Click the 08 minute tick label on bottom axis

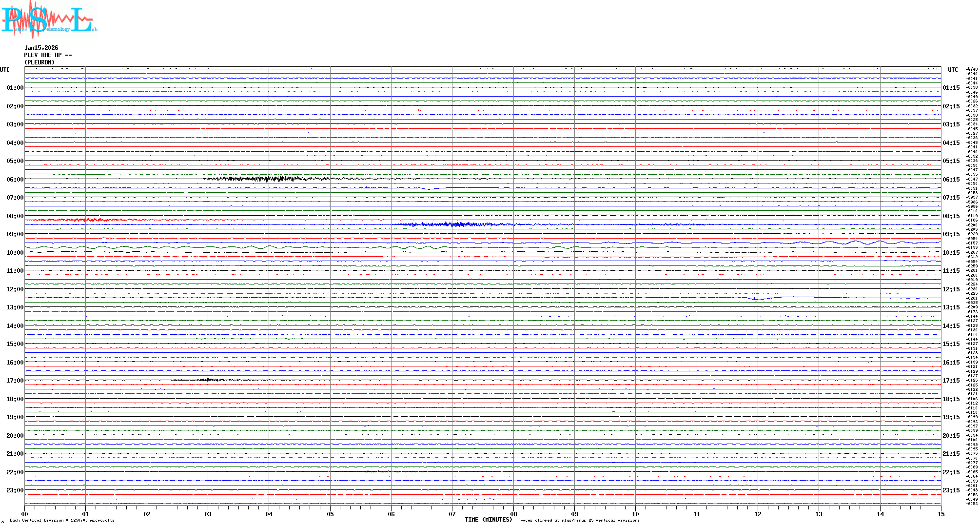[513, 514]
